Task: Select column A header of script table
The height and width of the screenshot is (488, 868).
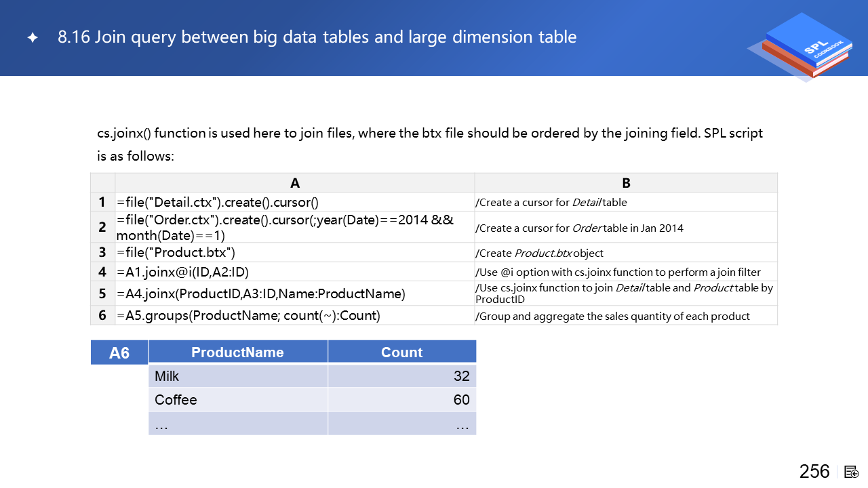Action: point(294,183)
